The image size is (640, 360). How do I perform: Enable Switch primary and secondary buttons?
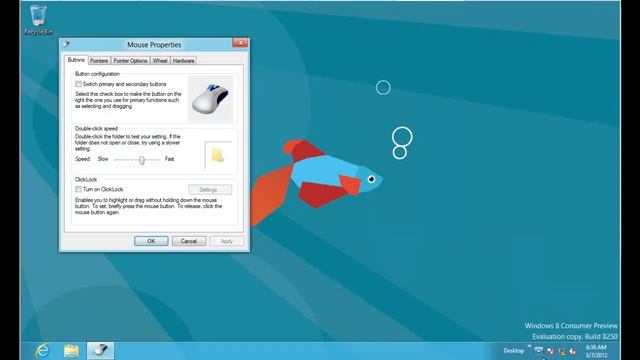(x=78, y=84)
